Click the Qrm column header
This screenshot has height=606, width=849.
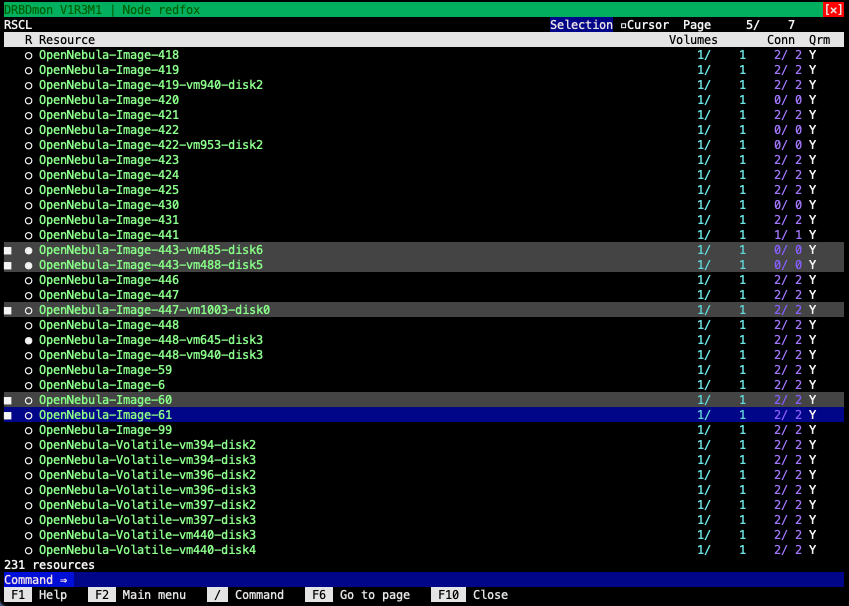pyautogui.click(x=820, y=40)
